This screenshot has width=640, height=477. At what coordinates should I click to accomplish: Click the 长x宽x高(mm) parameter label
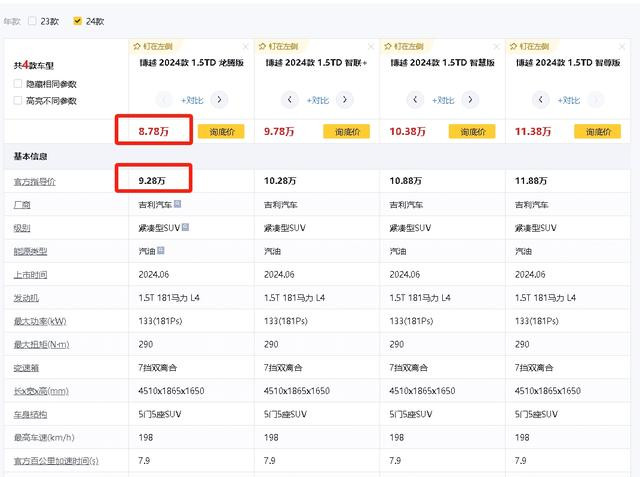(x=41, y=391)
